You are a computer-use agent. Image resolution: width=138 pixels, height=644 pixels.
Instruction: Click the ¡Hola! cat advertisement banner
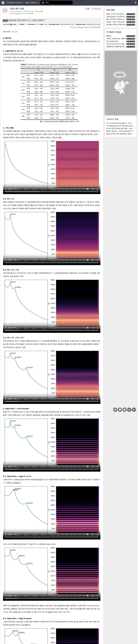[121, 83]
